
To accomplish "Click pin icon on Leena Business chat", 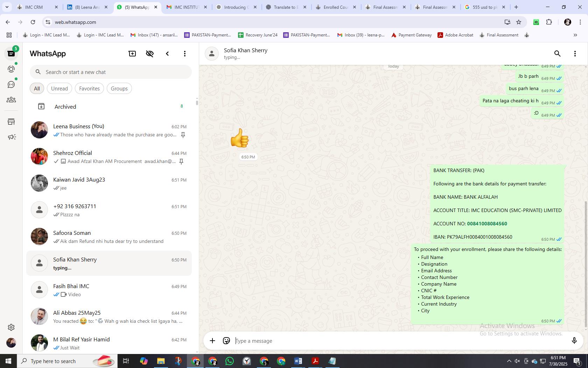I will 183,135.
